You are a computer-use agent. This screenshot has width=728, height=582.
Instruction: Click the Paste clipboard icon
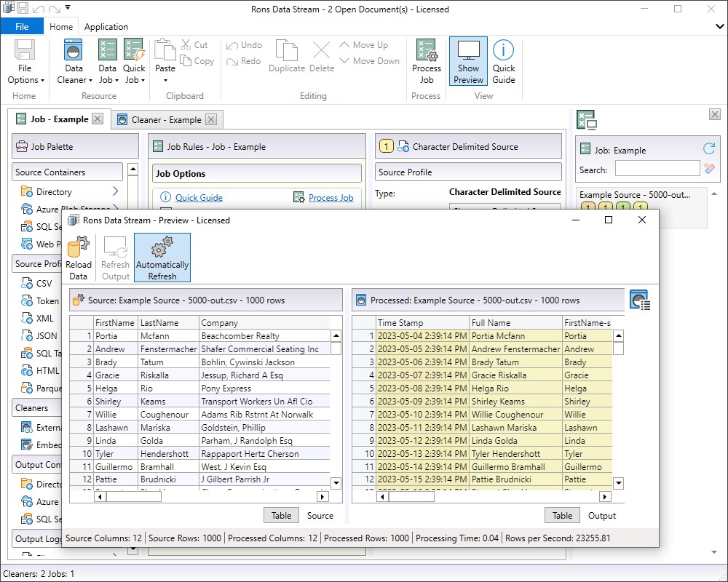[x=165, y=51]
